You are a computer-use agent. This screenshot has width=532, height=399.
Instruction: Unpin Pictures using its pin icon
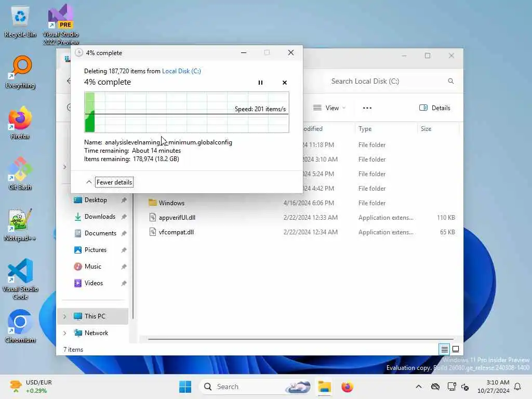[124, 250]
